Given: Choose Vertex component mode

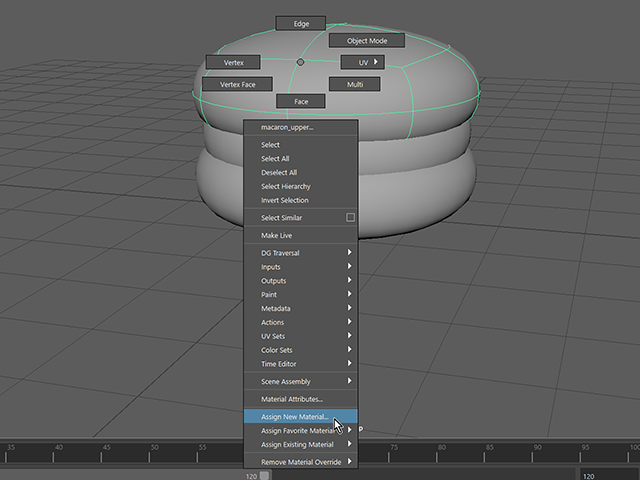Looking at the screenshot, I should coord(233,62).
